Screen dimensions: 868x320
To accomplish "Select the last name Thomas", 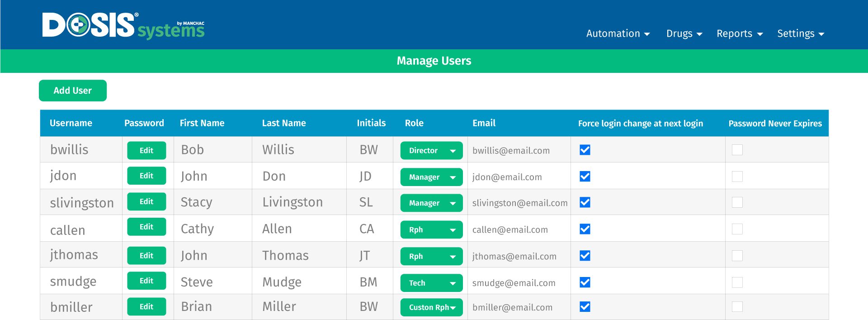I will point(286,255).
